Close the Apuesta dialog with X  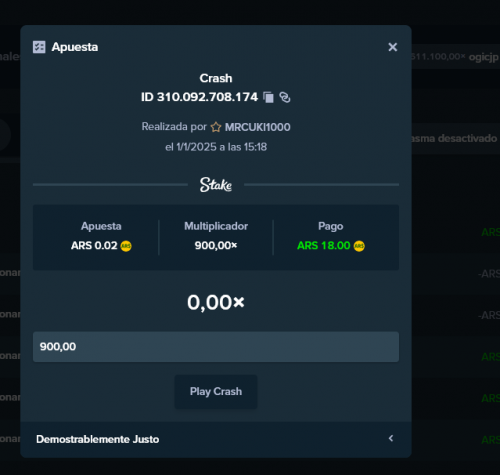coord(393,47)
